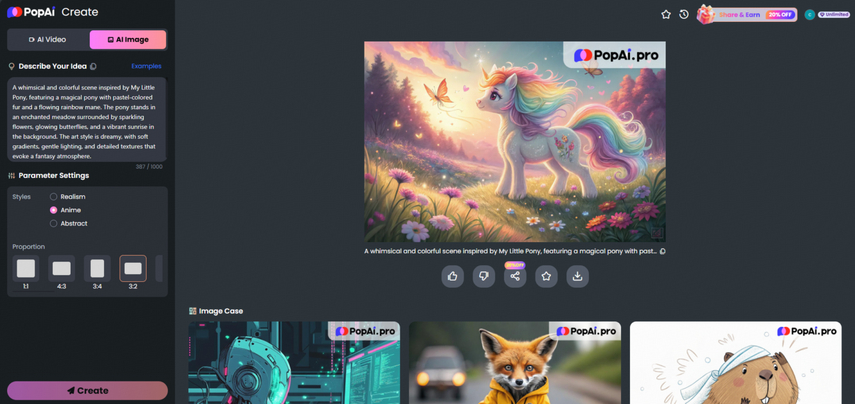855x404 pixels.
Task: Choose the 3:2 proportion option
Action: (133, 269)
